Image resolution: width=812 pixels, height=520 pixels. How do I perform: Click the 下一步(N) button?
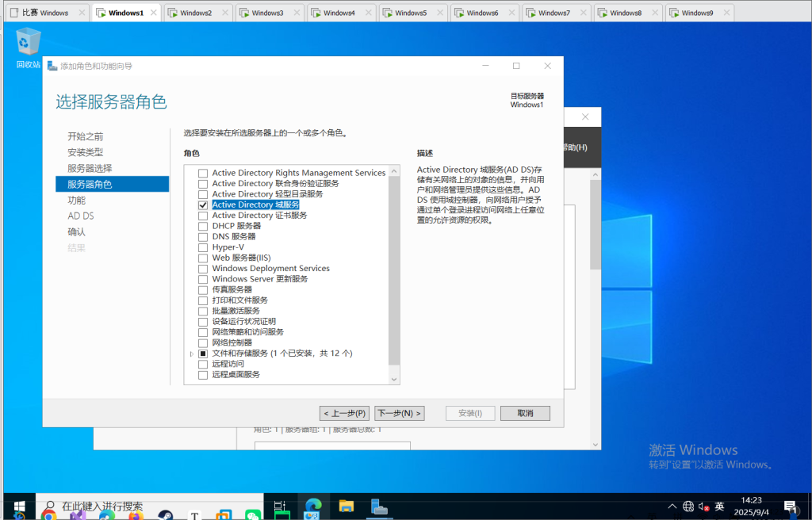tap(399, 413)
